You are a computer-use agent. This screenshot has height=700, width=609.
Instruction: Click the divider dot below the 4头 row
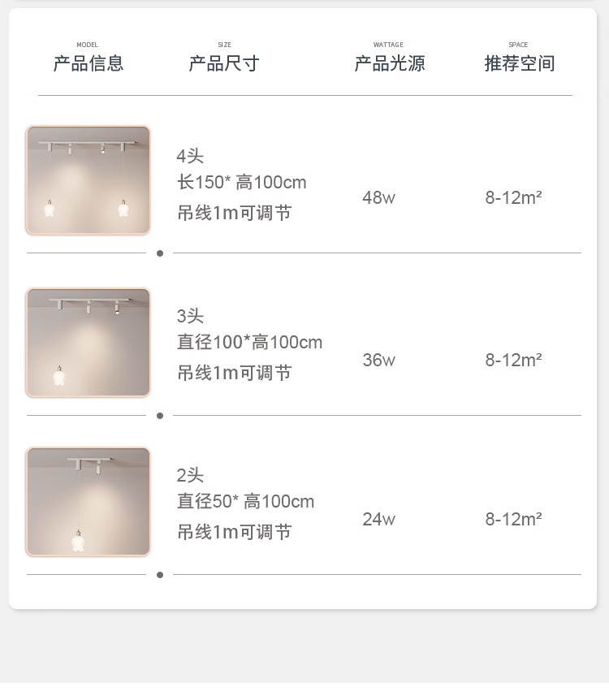coord(160,253)
